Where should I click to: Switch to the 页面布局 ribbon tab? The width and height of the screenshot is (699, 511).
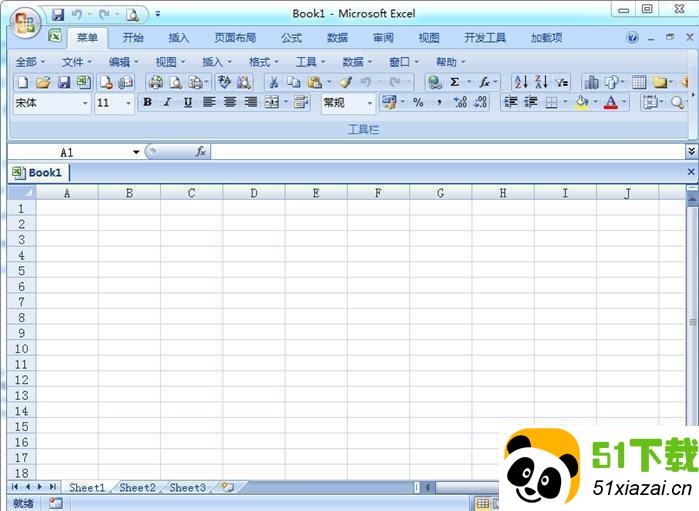(235, 38)
